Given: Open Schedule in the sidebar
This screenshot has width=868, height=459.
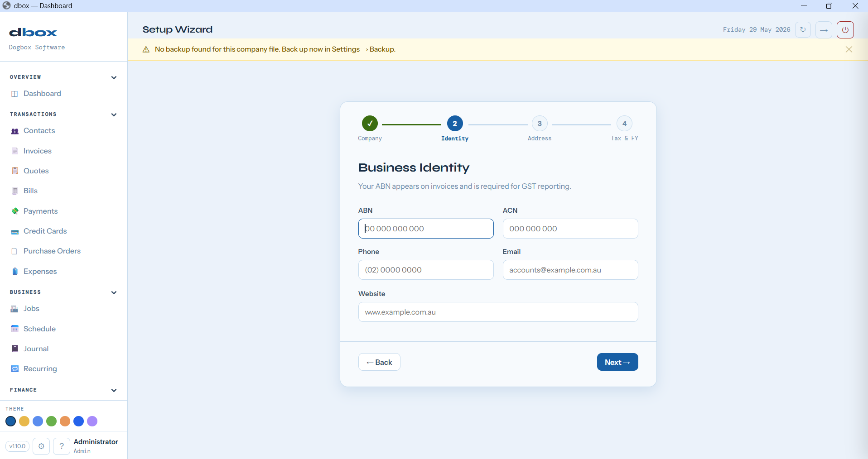Looking at the screenshot, I should coord(40,329).
